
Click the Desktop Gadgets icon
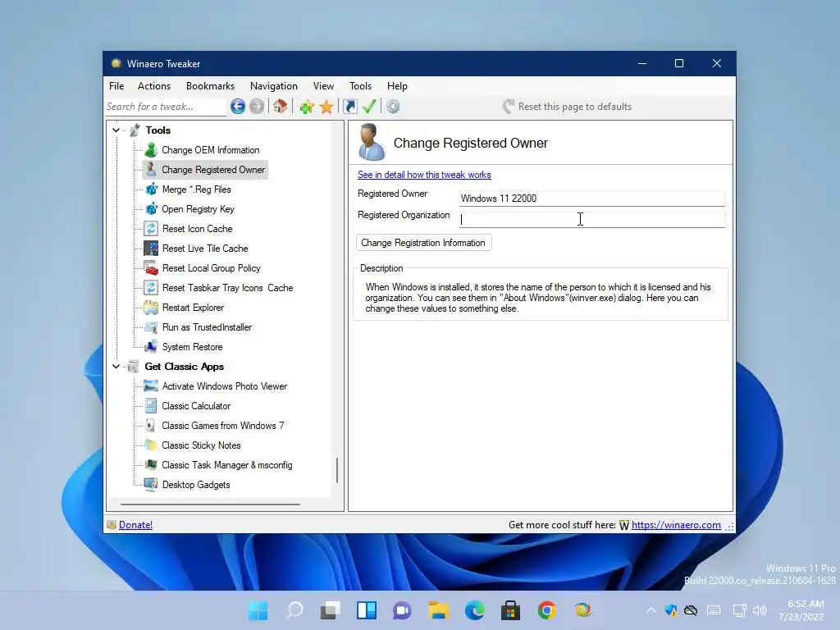coord(151,485)
